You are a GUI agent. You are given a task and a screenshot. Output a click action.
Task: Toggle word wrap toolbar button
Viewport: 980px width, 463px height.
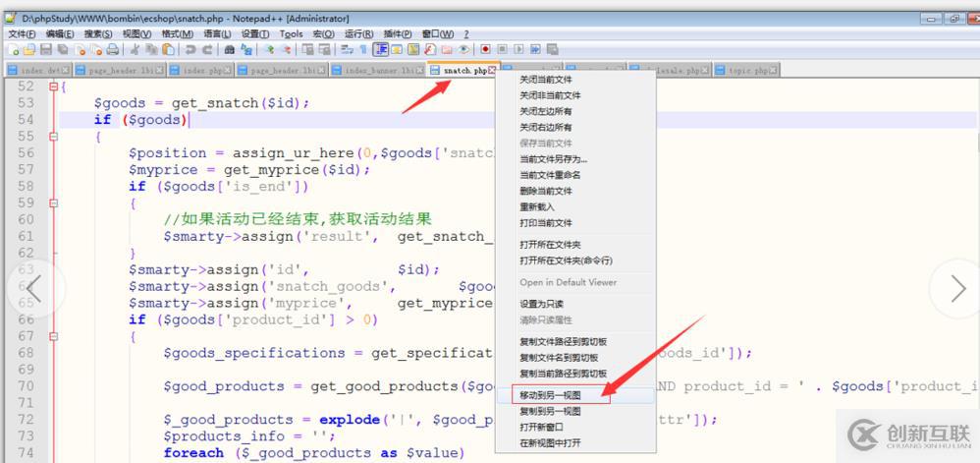(347, 50)
